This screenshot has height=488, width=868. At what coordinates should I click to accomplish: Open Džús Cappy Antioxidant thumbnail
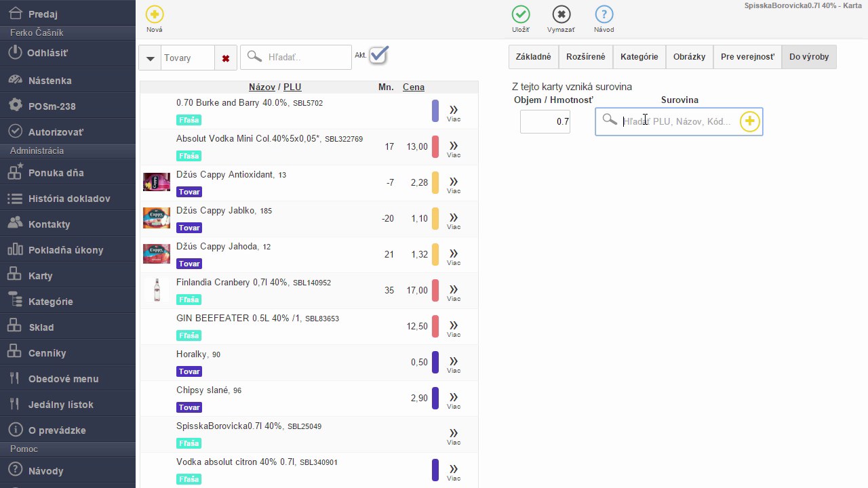tap(157, 182)
